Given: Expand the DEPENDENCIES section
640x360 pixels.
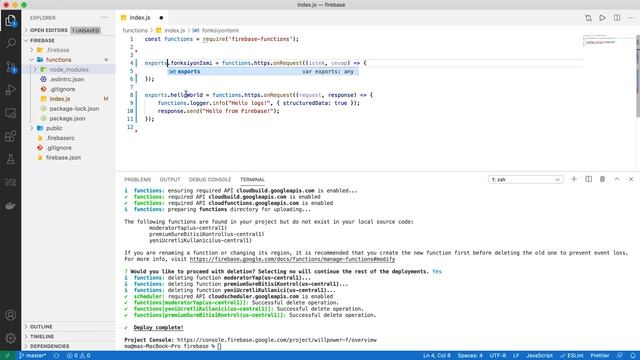Looking at the screenshot, I should tap(69, 346).
